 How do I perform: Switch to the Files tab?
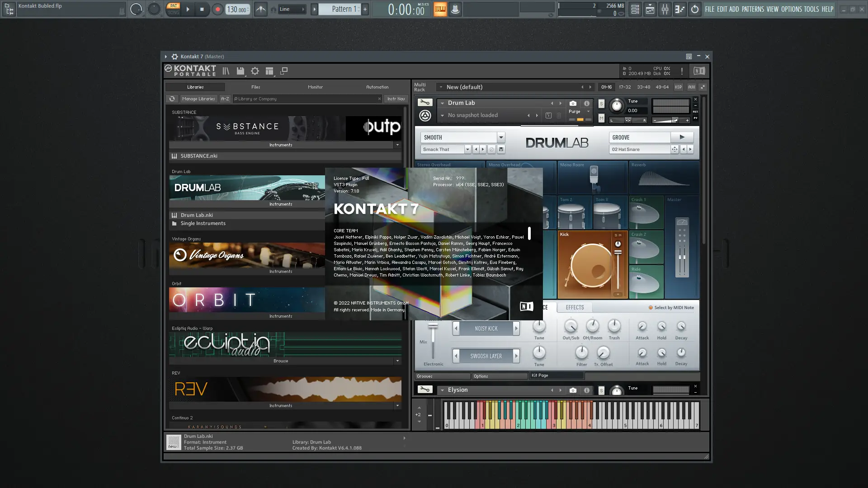point(255,87)
